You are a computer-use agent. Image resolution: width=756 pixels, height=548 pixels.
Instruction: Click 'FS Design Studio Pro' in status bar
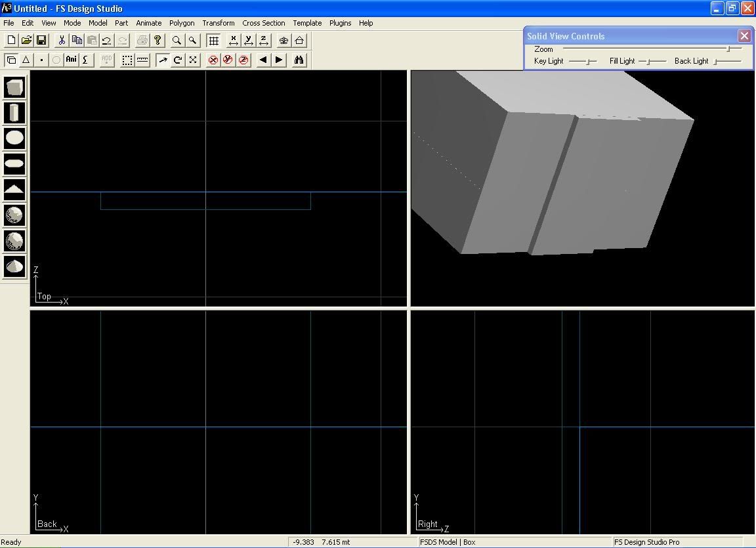[x=646, y=542]
